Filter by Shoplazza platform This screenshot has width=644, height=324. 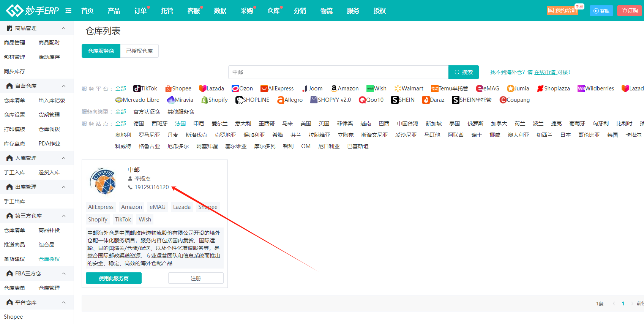pos(553,89)
